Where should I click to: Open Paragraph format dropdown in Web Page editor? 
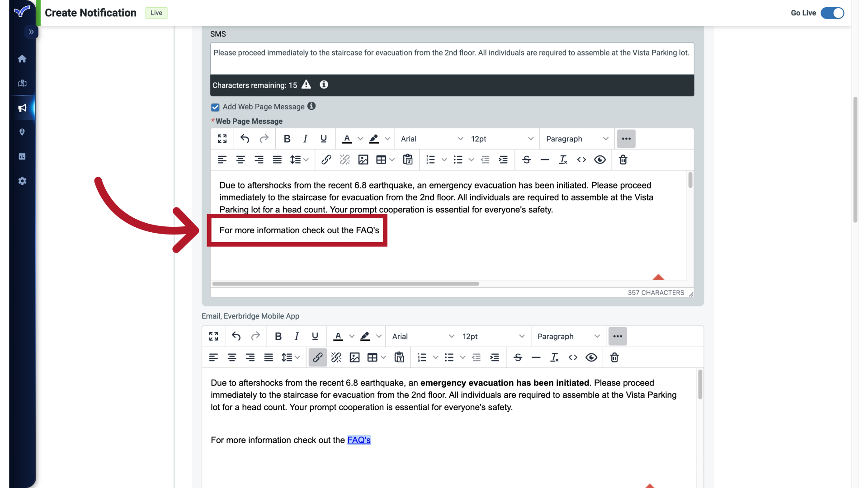pyautogui.click(x=577, y=139)
